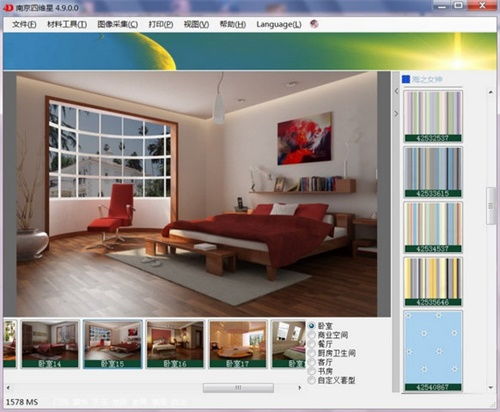
Task: Choose the 卧室14 scene thumbnail
Action: [50, 344]
